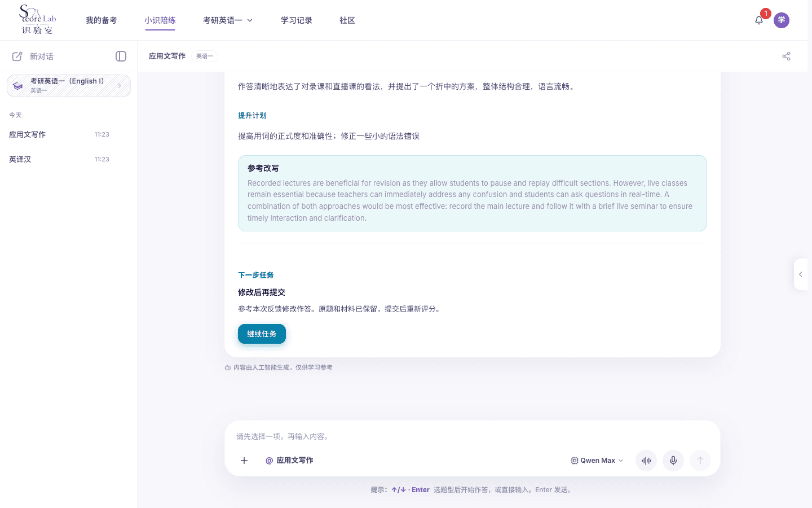Click the 继续任务 button
This screenshot has width=812, height=508.
click(262, 334)
